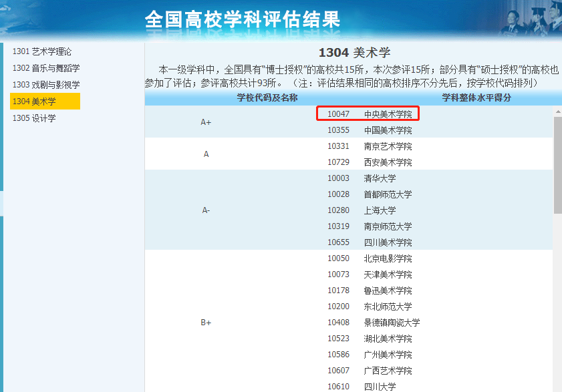Viewport: 562px width, 392px height.
Task: Select highlighted 1304 美术学 item
Action: click(45, 102)
